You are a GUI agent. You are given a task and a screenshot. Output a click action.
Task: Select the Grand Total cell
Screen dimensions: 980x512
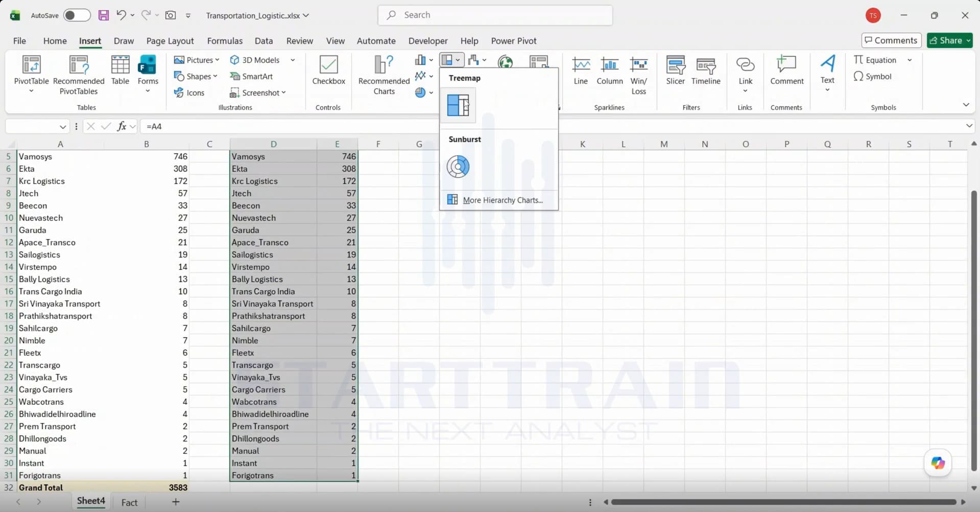coord(60,487)
